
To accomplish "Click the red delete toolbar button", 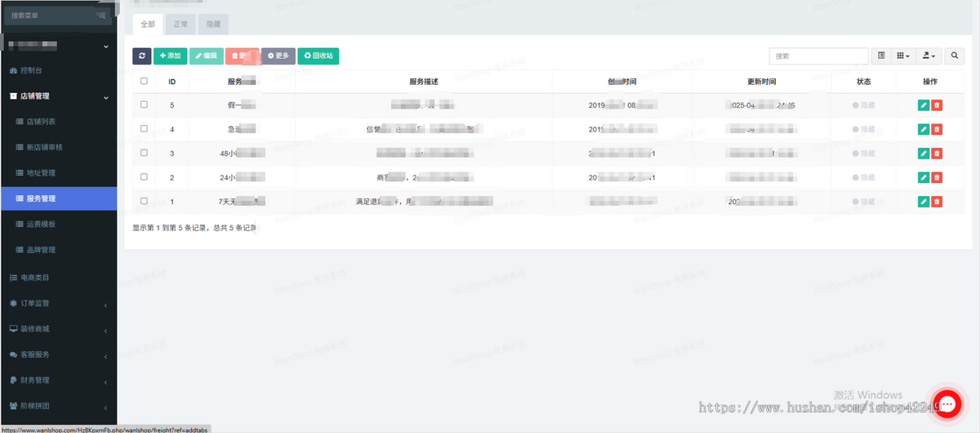I will (x=242, y=56).
